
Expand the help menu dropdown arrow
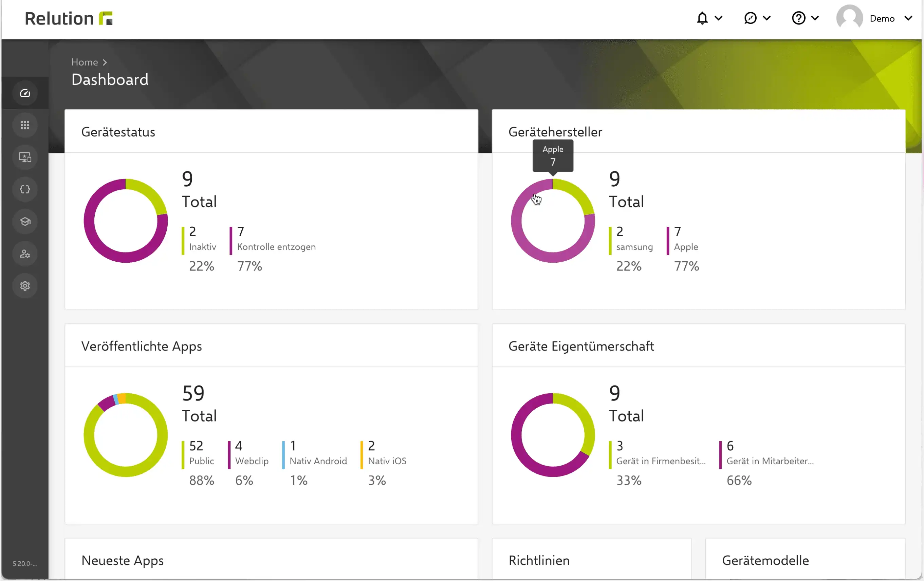coord(815,18)
